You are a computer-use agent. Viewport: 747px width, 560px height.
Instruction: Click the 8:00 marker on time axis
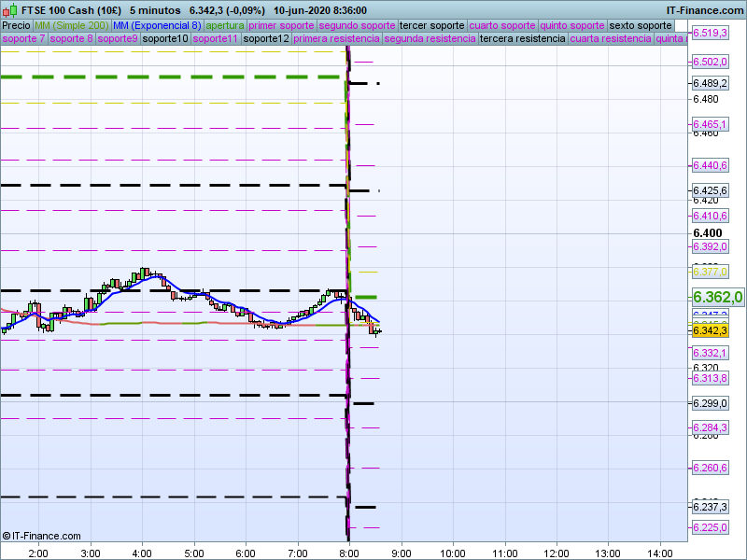(x=349, y=553)
